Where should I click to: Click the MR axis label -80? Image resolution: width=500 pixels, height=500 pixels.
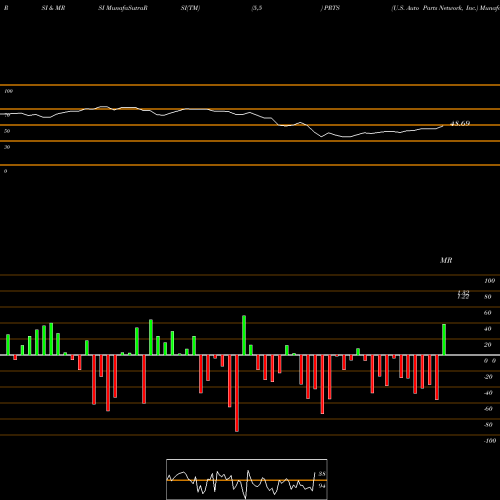(x=488, y=425)
